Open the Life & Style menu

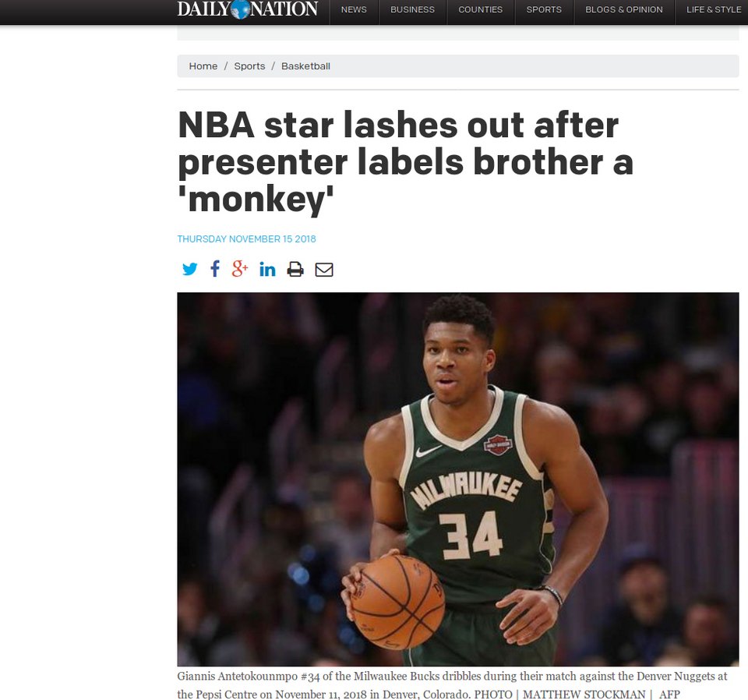tap(711, 9)
